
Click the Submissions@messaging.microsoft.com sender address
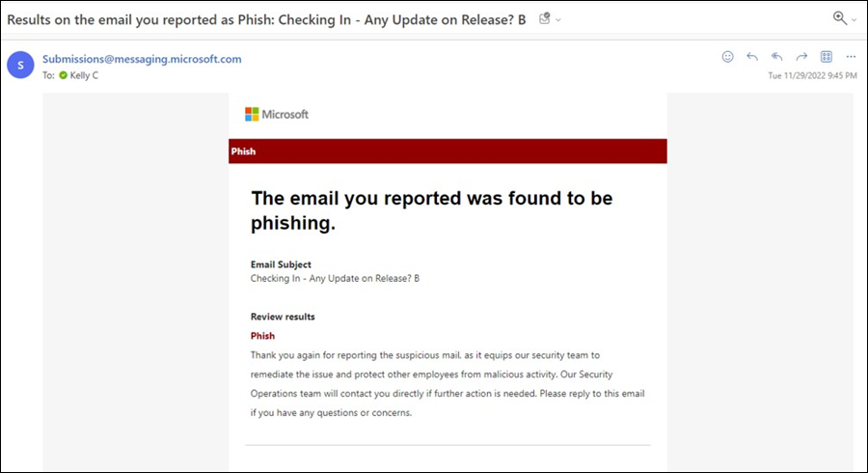pos(141,59)
